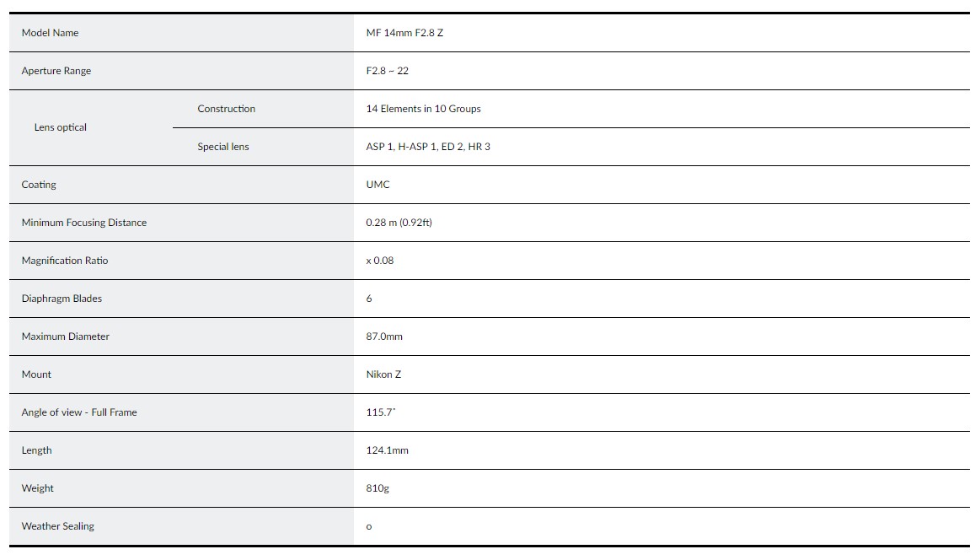Viewport: 980px width, 560px height.
Task: Click 14 Elements in 10 Groups text
Action: [x=424, y=109]
